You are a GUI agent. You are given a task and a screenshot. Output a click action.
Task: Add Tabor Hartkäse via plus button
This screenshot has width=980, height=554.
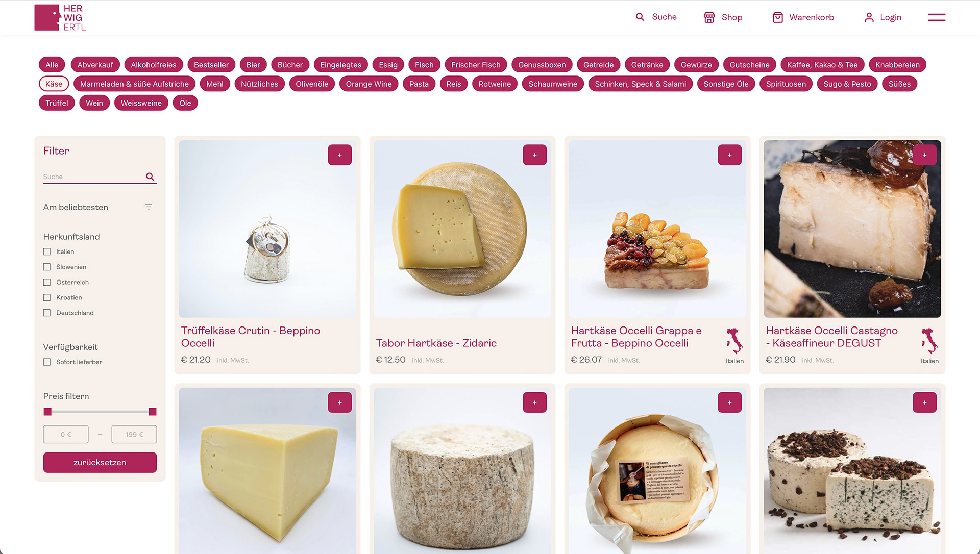[x=534, y=155]
